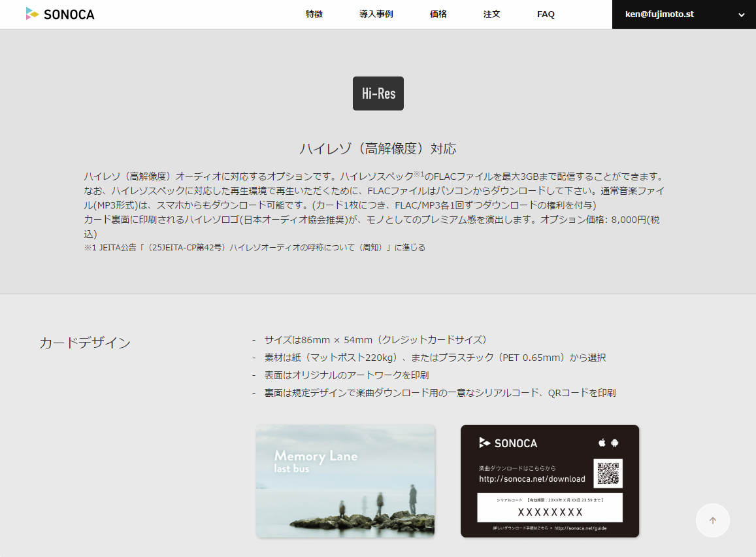The height and width of the screenshot is (557, 756).
Task: Click the サイズは86mm × 54mm list line
Action: (x=376, y=340)
